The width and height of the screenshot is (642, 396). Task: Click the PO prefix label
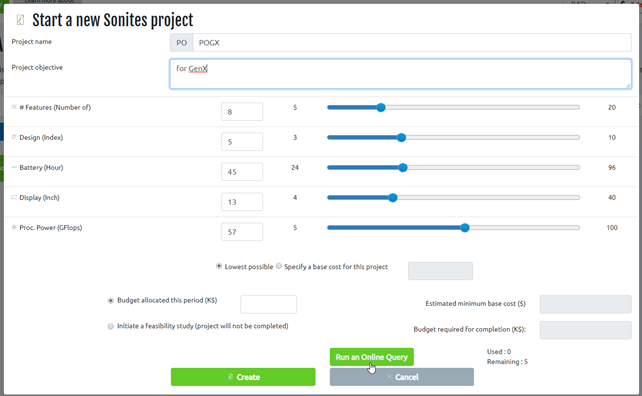point(181,43)
